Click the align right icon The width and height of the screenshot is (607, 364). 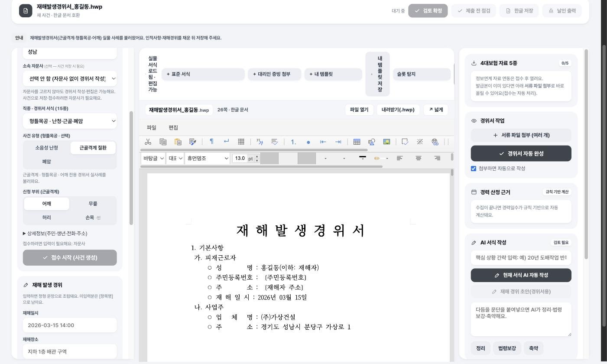click(437, 158)
